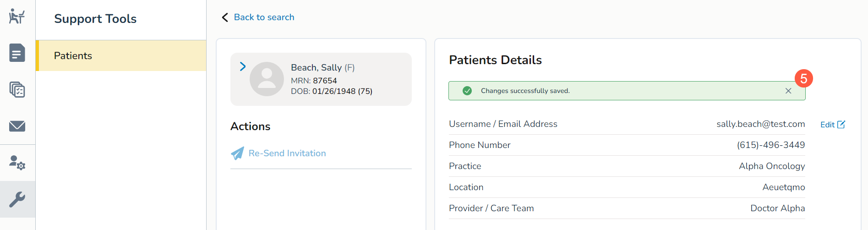Click the Edit link for patient details
This screenshot has height=230, width=868.
point(827,125)
